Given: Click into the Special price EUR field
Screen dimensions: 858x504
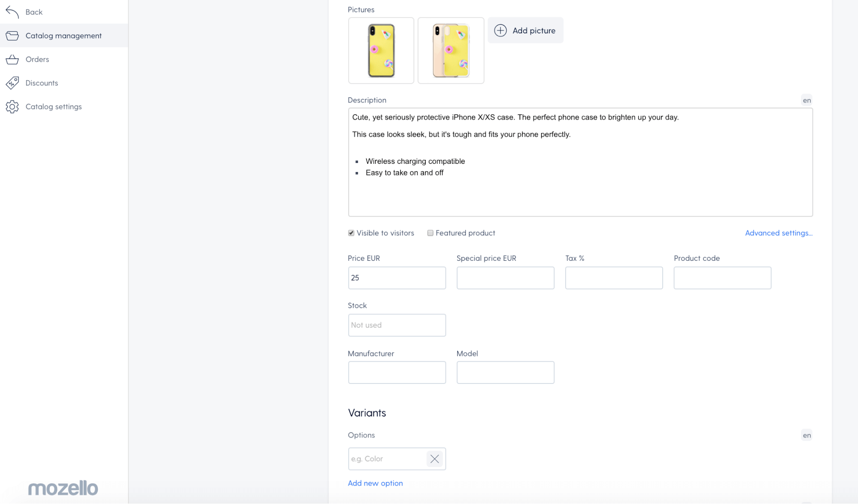Looking at the screenshot, I should point(505,278).
